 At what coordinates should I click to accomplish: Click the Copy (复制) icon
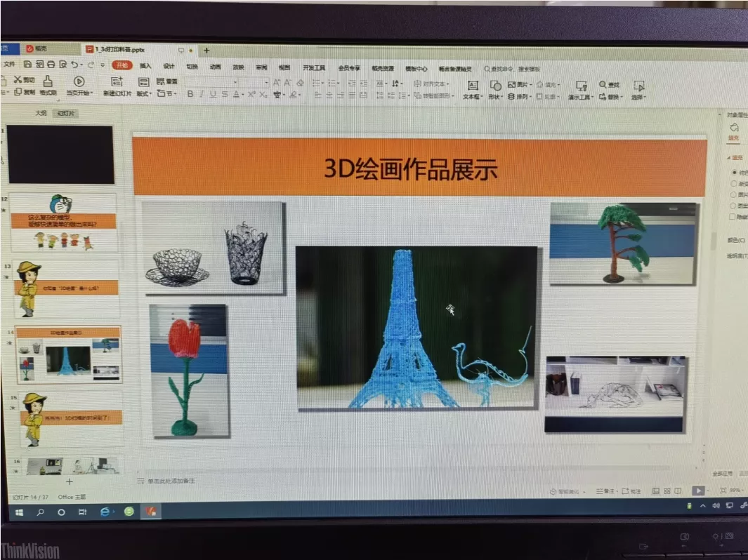pos(18,91)
